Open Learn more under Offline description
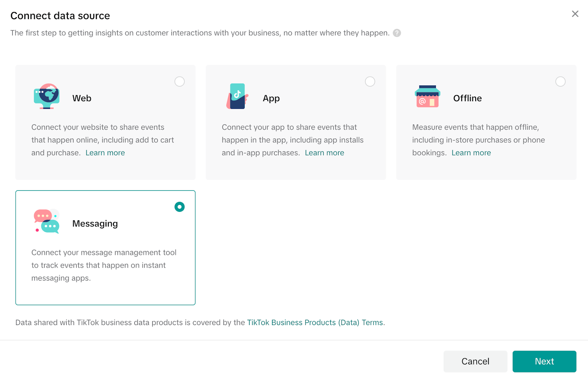 (471, 153)
